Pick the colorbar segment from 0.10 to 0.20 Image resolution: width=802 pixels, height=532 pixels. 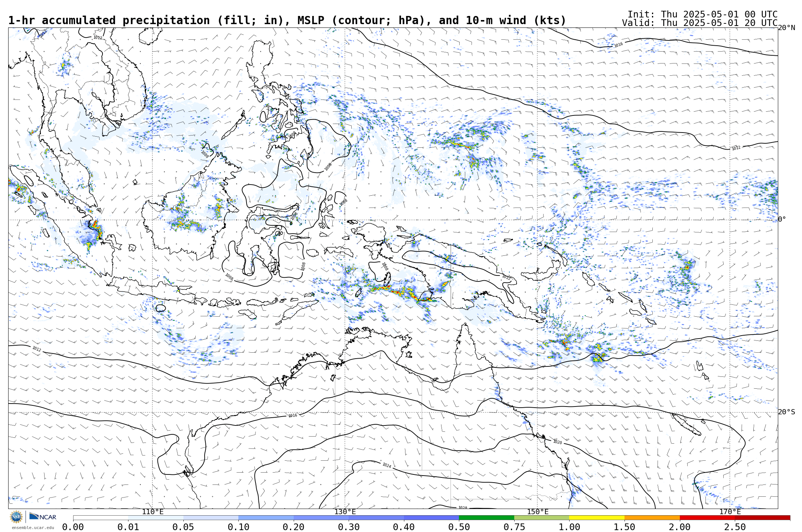pos(266,518)
